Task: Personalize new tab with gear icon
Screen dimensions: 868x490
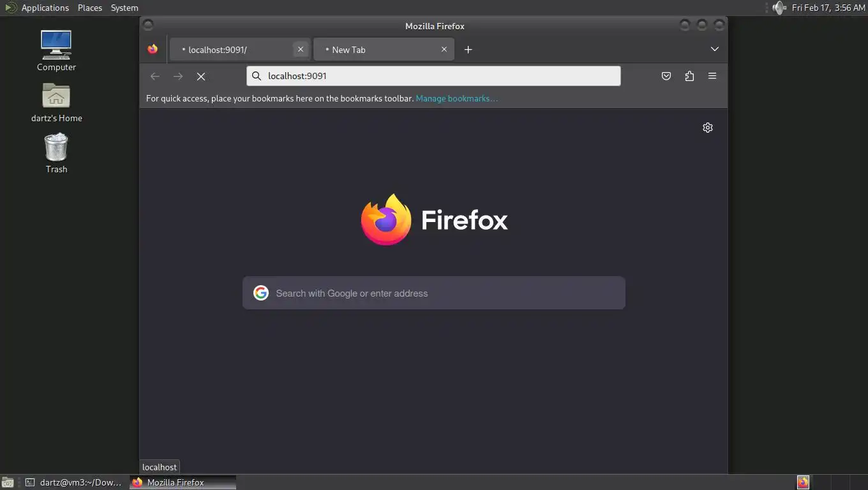Action: [x=708, y=128]
